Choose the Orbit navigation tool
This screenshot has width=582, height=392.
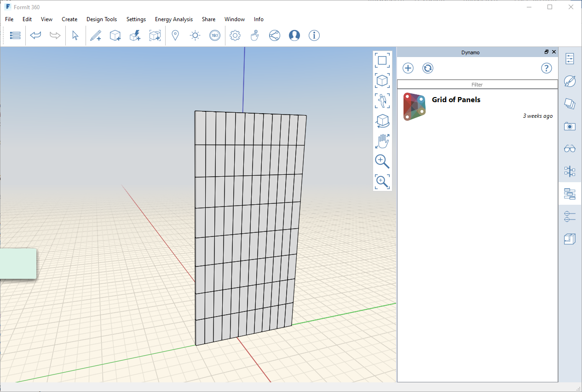382,121
